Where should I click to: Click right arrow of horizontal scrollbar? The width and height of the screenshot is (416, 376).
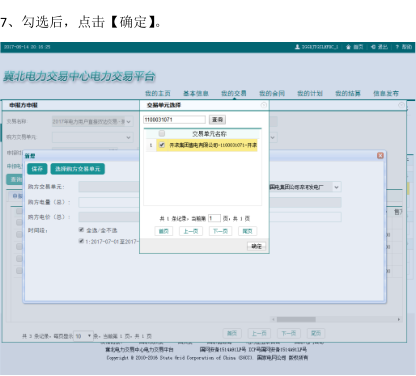(x=398, y=319)
